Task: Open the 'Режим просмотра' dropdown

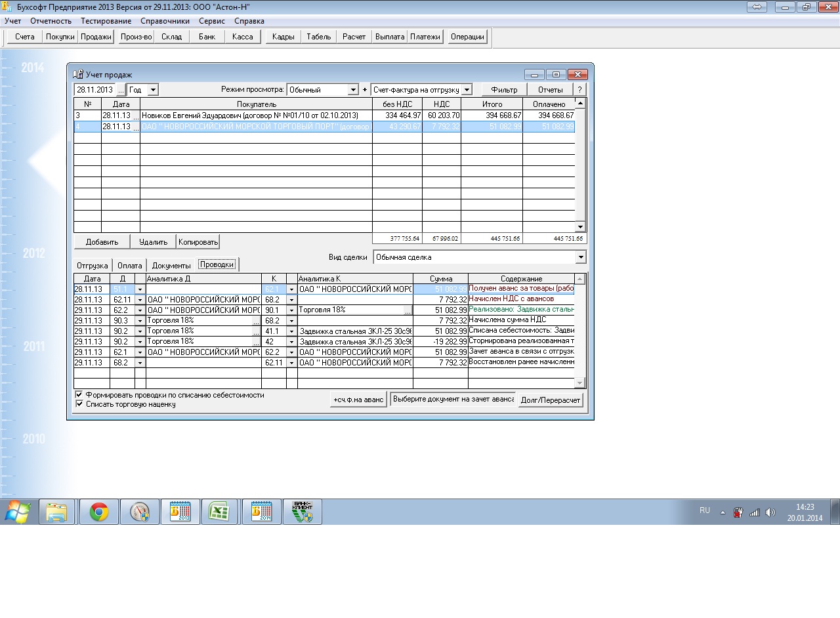Action: pyautogui.click(x=354, y=90)
